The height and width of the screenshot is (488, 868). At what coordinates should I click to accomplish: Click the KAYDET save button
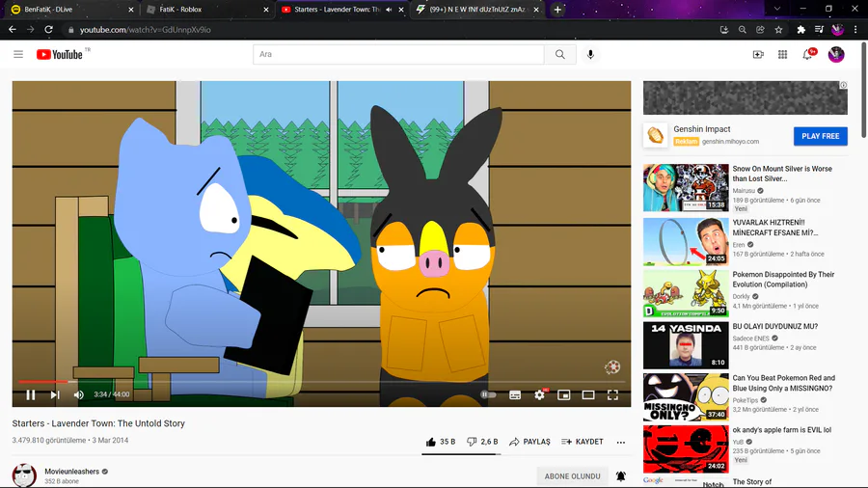(x=583, y=442)
